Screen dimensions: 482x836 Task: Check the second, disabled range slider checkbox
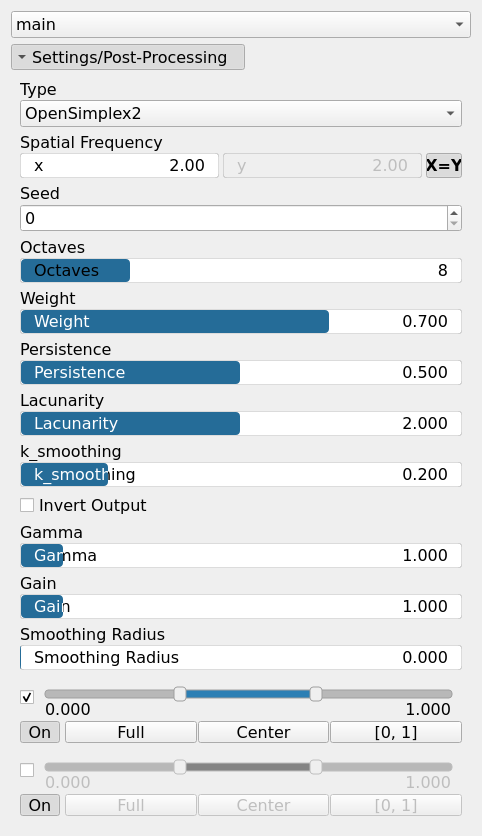pos(27,770)
